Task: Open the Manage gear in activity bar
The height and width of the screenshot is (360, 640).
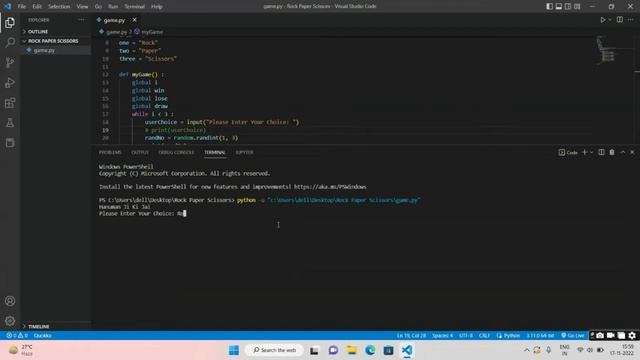Action: click(10, 321)
